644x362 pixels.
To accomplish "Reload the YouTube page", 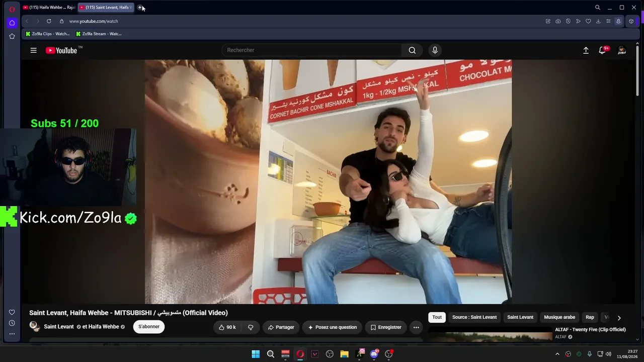I will point(49,21).
